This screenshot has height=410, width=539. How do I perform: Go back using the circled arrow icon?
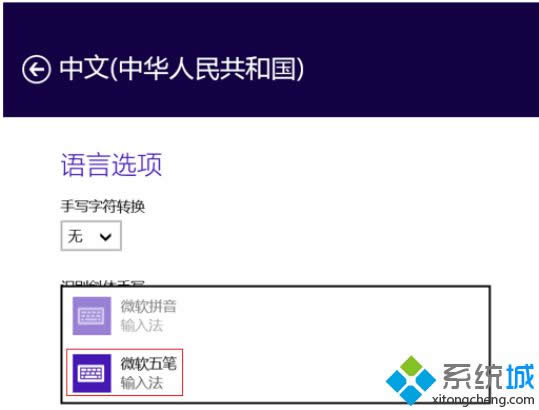click(x=36, y=69)
